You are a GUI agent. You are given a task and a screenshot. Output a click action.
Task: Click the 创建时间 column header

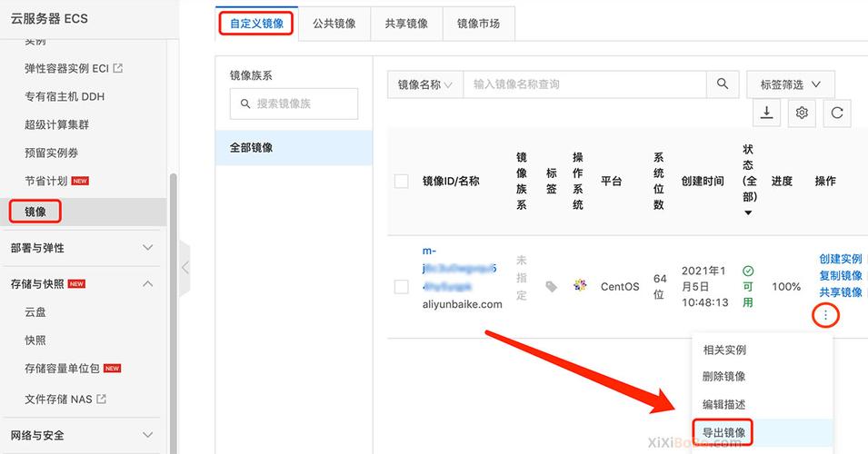(703, 181)
